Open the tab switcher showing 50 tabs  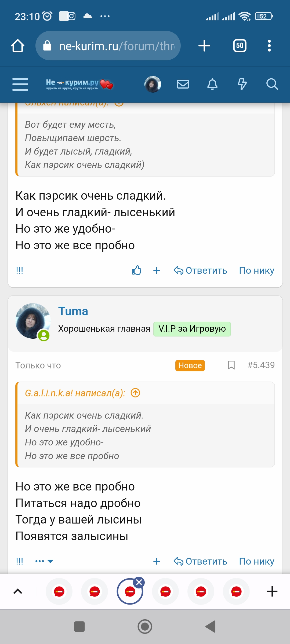click(240, 46)
